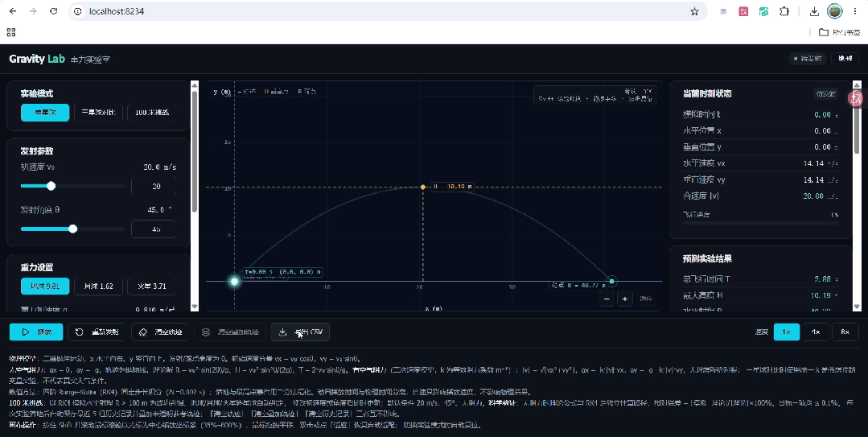Click the floating pink translate icon
868x437 pixels.
[856, 99]
